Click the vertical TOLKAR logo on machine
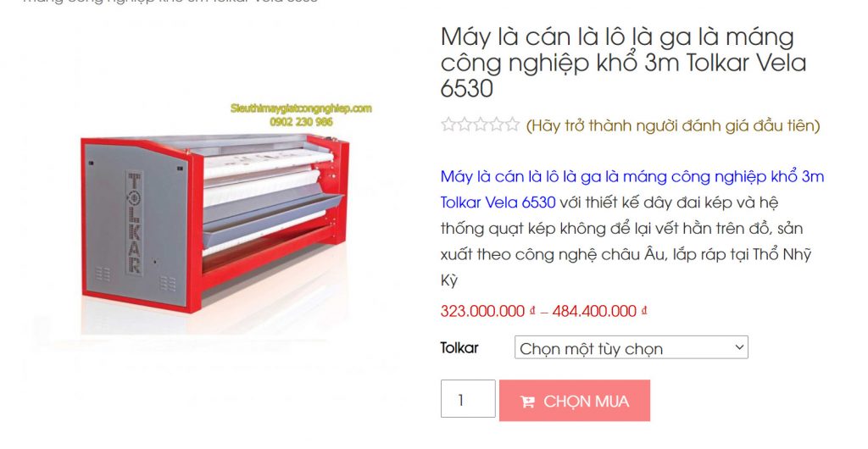 pos(135,223)
